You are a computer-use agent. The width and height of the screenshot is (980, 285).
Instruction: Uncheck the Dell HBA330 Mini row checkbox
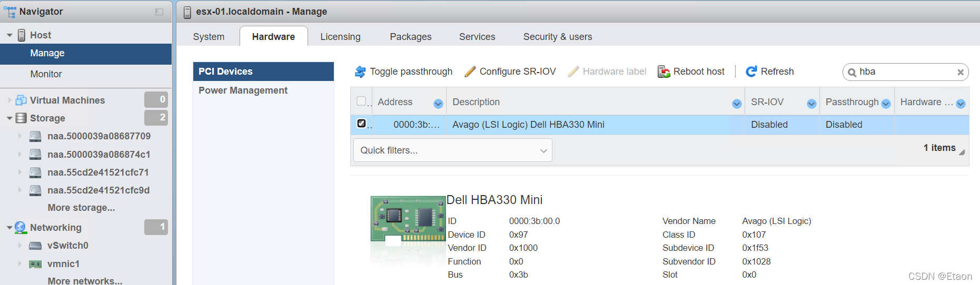tap(361, 124)
